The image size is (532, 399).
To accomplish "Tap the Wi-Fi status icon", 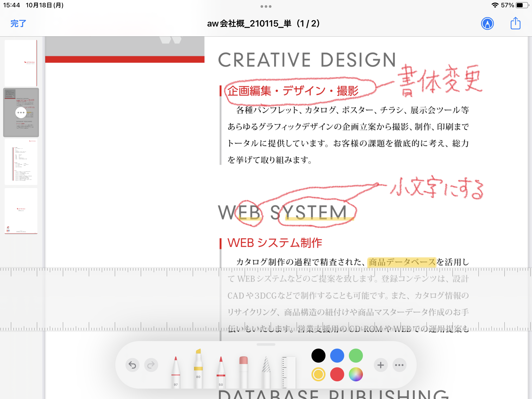I will point(495,5).
